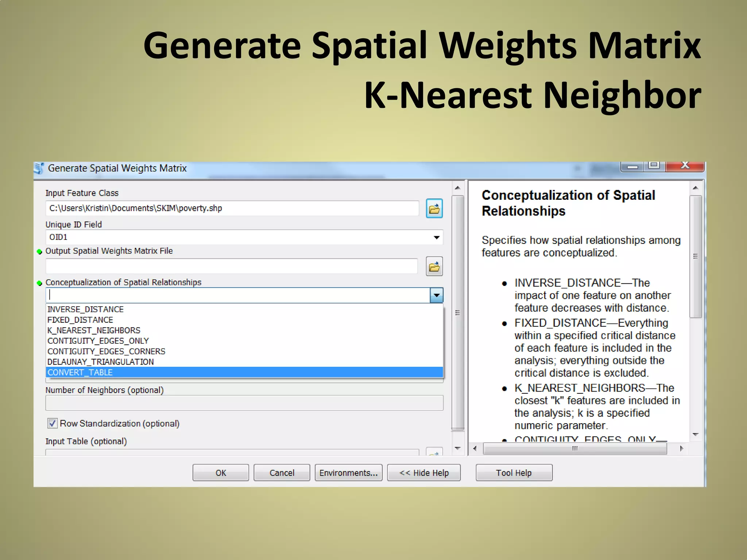This screenshot has width=747, height=560.
Task: Click the parameters pane vertical scrollbar thumb
Action: 458,313
